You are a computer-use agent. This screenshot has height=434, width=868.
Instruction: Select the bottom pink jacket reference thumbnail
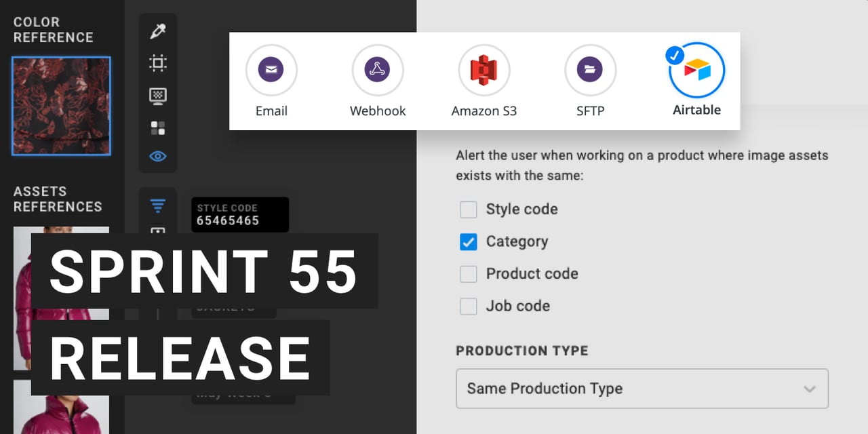pyautogui.click(x=61, y=407)
